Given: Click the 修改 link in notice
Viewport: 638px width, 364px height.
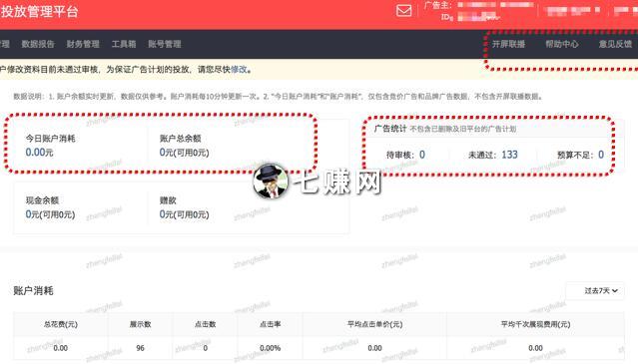Looking at the screenshot, I should point(239,70).
